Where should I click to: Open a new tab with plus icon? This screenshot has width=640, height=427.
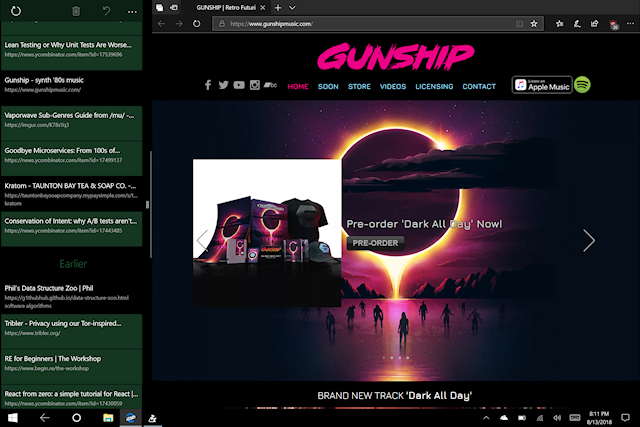click(x=278, y=7)
